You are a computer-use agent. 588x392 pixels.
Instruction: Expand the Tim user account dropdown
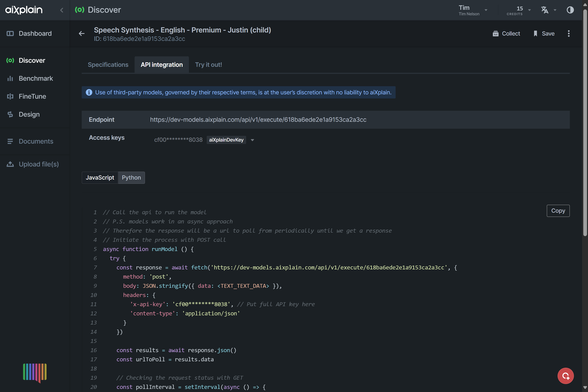pos(486,10)
